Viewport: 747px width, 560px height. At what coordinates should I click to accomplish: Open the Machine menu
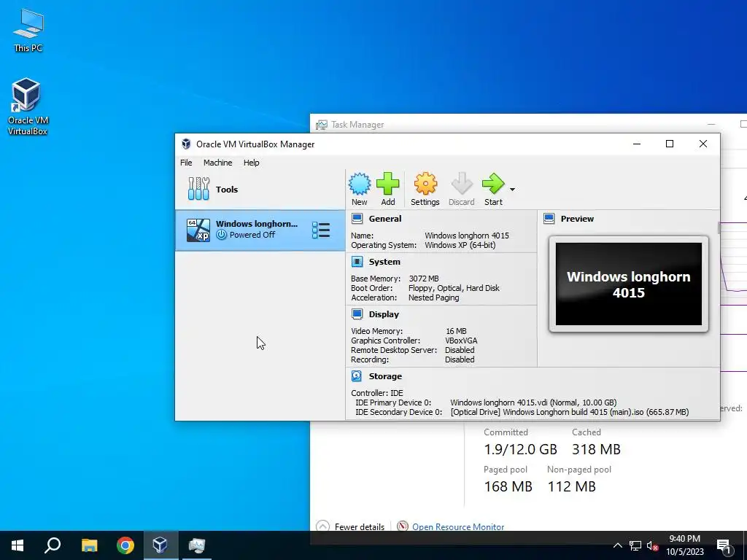(x=217, y=163)
